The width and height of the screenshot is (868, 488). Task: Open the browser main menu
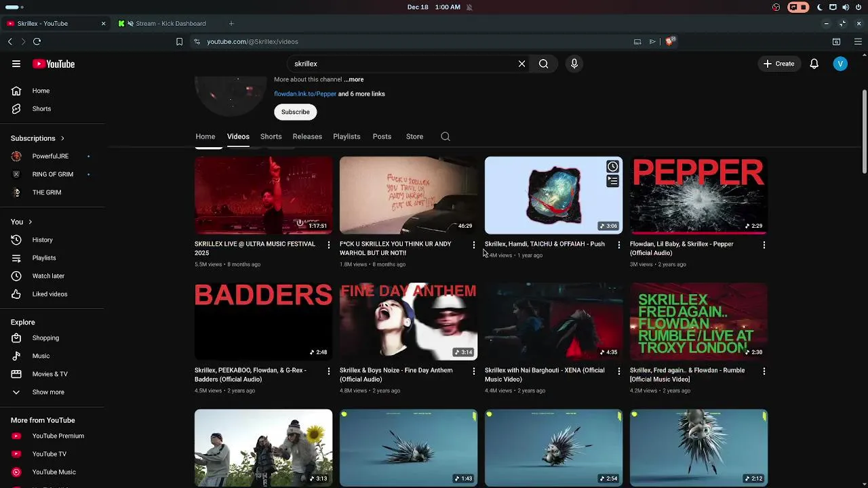[x=858, y=41]
